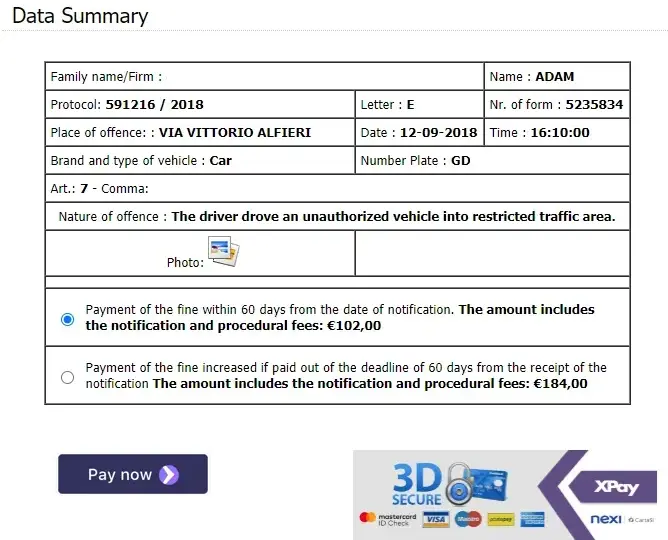Click the XPay logo

click(616, 486)
